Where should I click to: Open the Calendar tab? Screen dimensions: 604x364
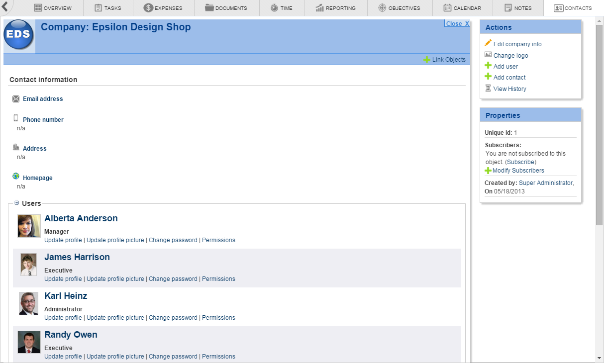(462, 8)
